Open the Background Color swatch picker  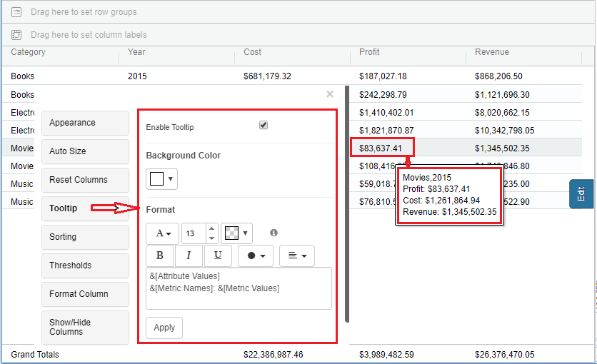162,178
